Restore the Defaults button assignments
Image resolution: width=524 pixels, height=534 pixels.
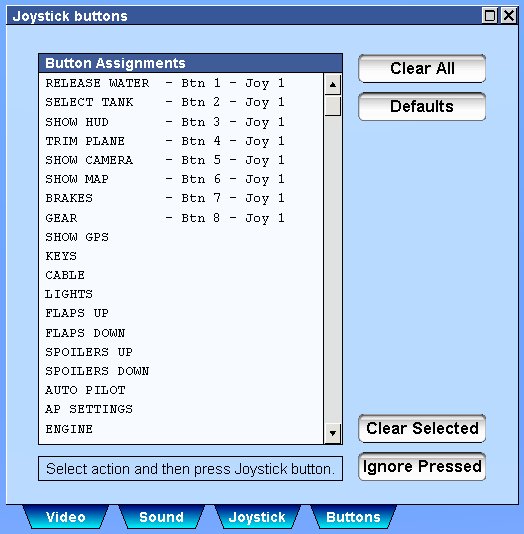pyautogui.click(x=422, y=107)
